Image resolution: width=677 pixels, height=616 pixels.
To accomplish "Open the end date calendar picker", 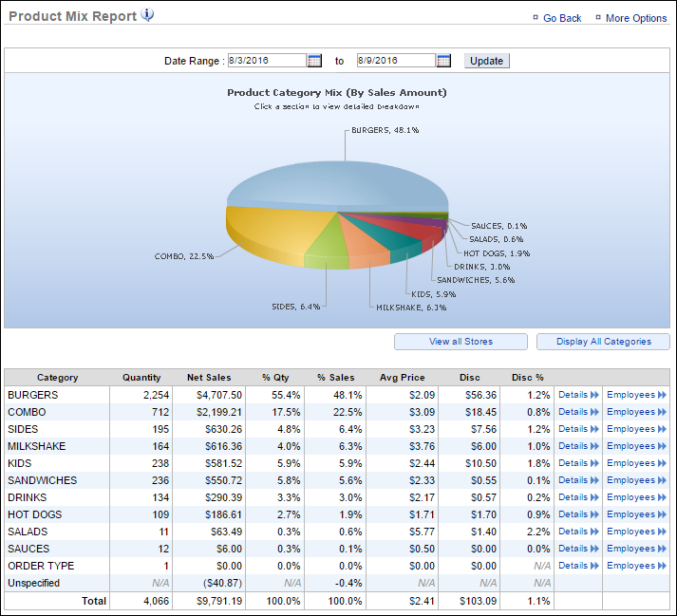I will pos(443,61).
